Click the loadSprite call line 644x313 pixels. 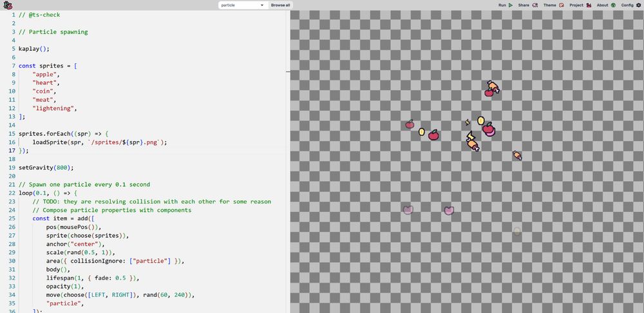click(100, 142)
